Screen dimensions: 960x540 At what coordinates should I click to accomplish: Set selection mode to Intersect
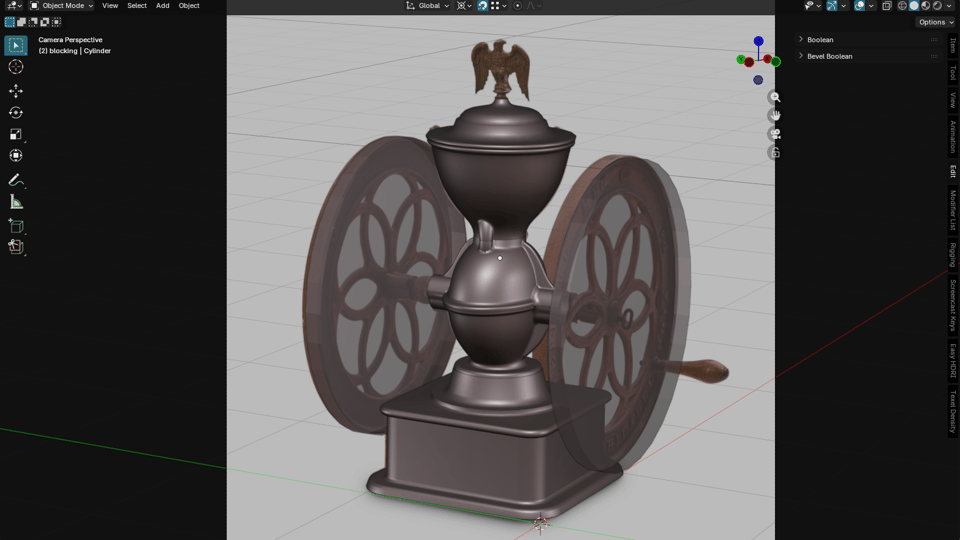tap(56, 22)
